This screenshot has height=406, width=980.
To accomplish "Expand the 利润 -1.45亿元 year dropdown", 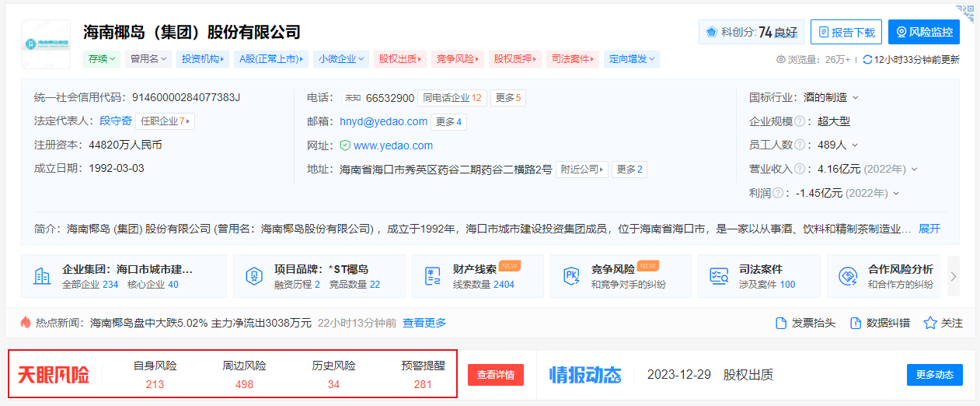I will (896, 194).
